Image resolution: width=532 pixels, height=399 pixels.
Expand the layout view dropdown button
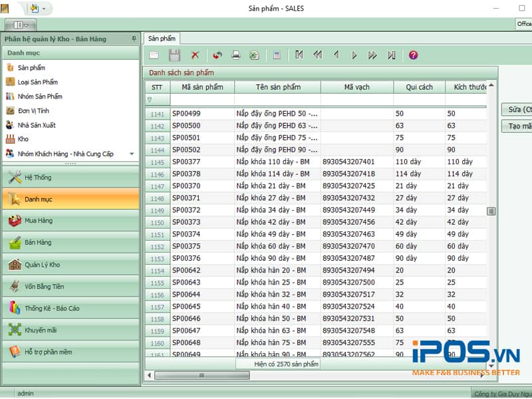click(x=21, y=25)
